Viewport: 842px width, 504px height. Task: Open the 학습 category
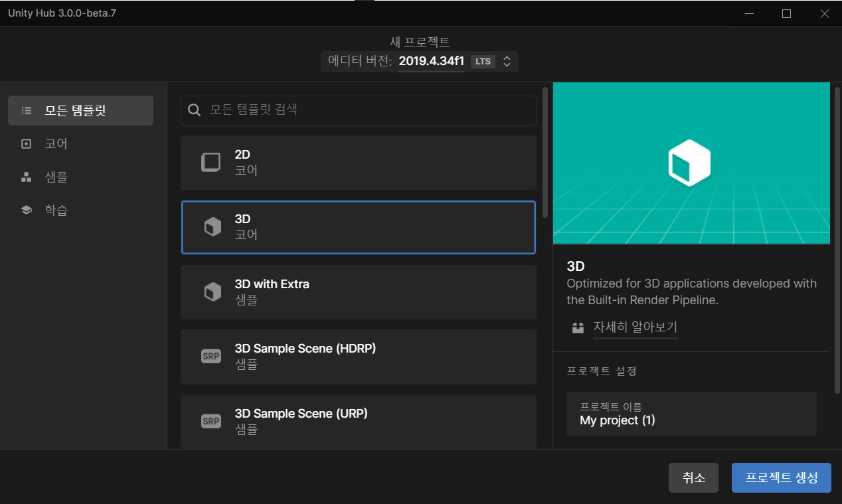pos(80,210)
